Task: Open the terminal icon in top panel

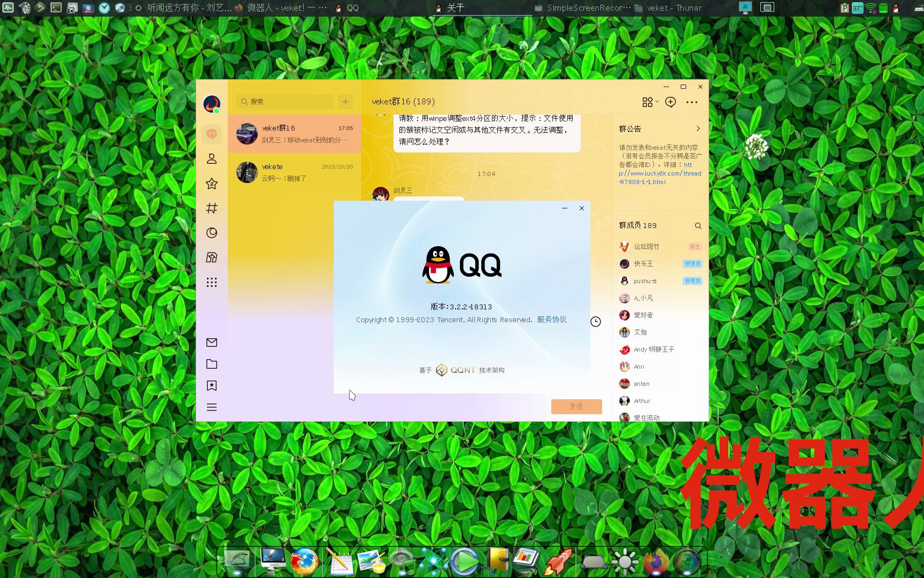Action: click(x=56, y=7)
